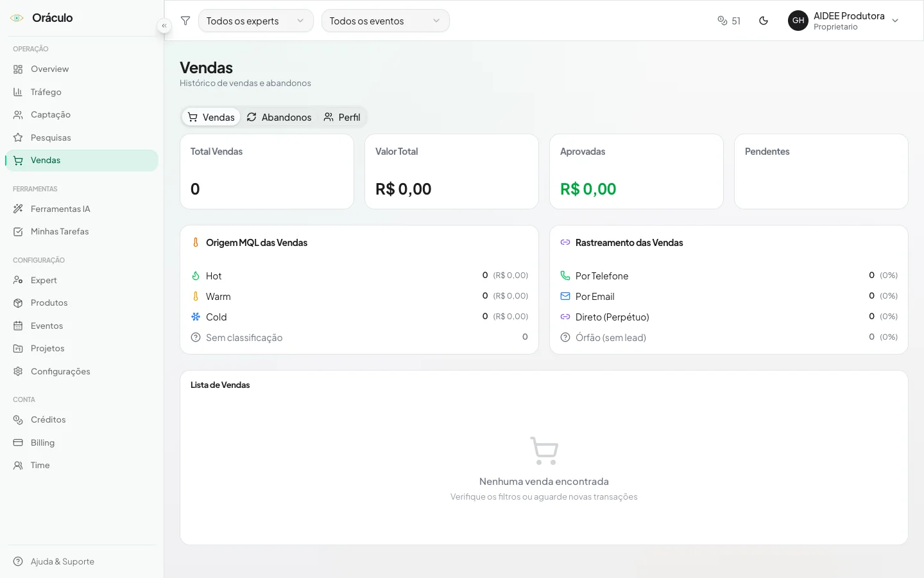Click the Créditos link in the sidebar
Viewport: 924px width, 578px height.
[x=81, y=420]
